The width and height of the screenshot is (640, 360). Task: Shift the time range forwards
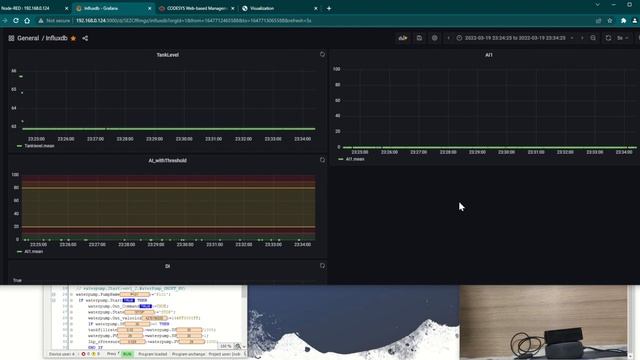click(582, 38)
